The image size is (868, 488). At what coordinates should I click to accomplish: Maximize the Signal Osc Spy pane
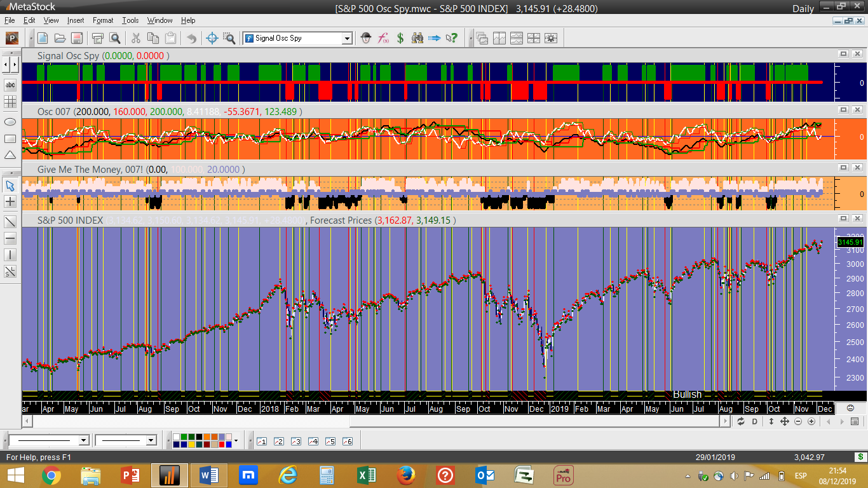pos(843,55)
